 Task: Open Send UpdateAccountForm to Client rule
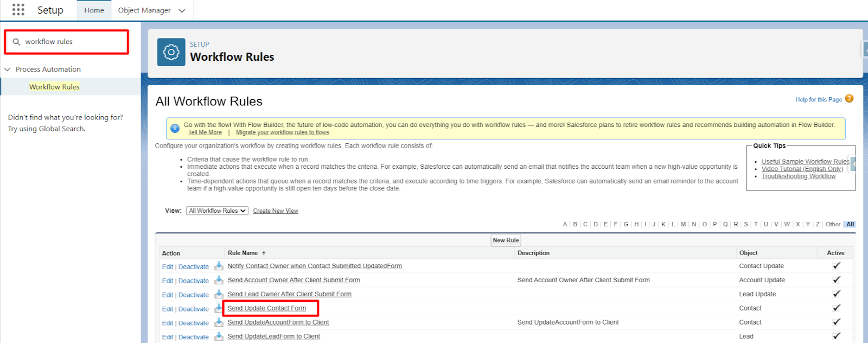click(278, 322)
